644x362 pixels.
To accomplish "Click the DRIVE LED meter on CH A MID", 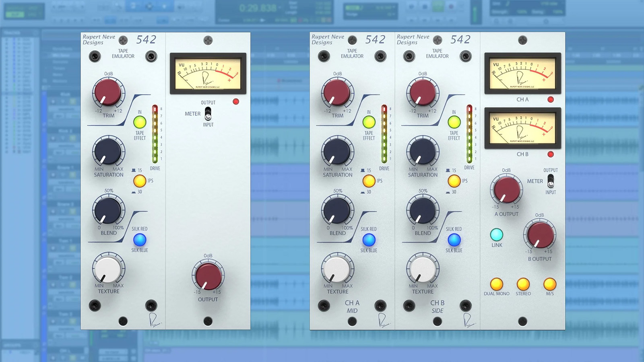I will point(384,134).
